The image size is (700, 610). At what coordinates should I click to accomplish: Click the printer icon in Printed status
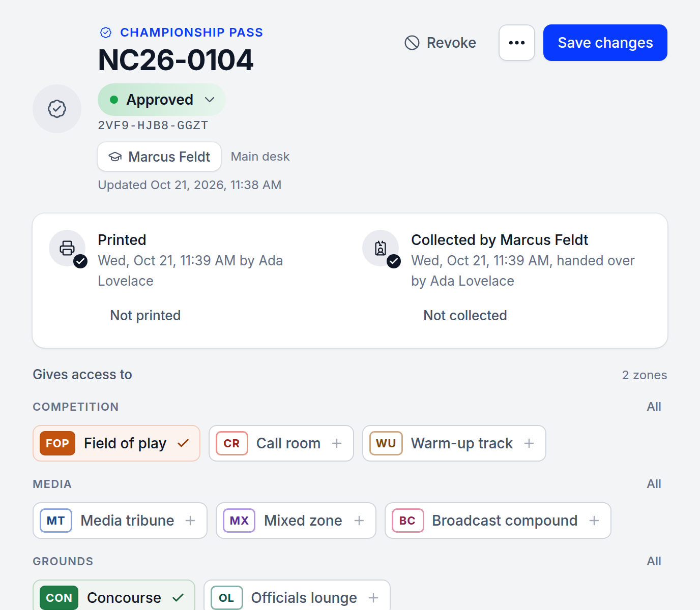pos(67,248)
